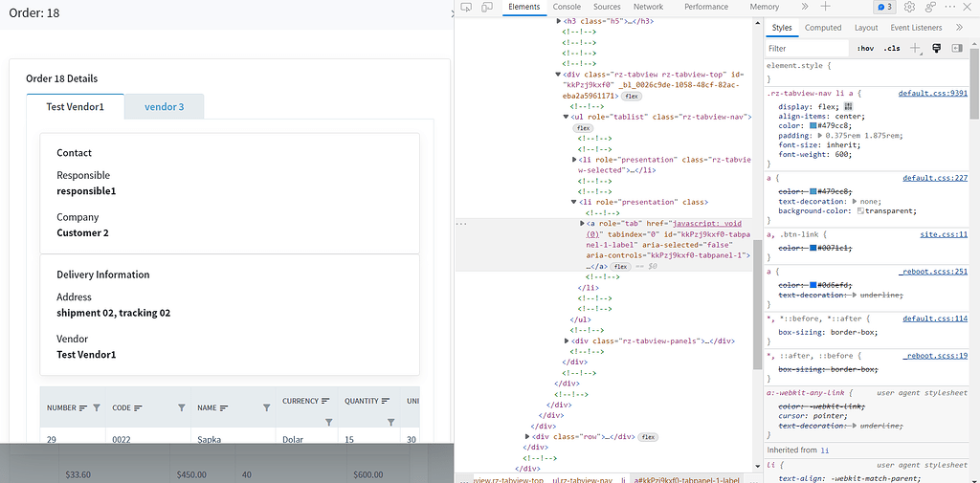Expand the rz-tabview-selected li node
This screenshot has height=483, width=980.
(574, 160)
